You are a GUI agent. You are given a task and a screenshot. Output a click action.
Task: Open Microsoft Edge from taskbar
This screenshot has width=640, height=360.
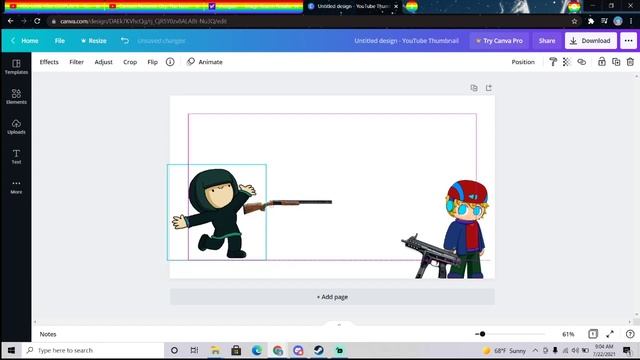coord(257,350)
